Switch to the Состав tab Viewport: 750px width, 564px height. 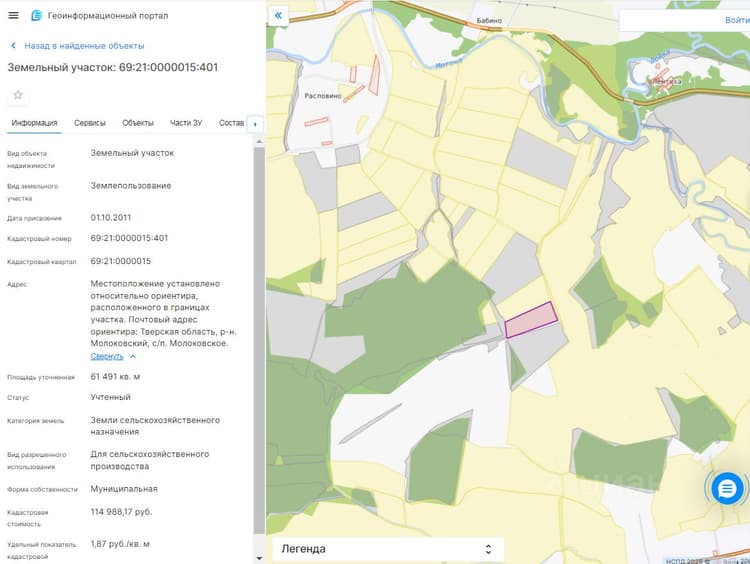pyautogui.click(x=232, y=123)
